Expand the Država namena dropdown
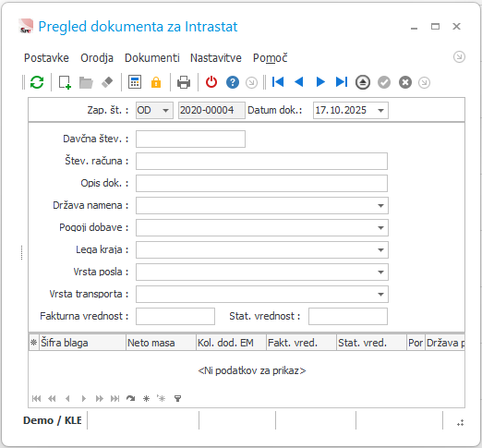482x448 pixels. coord(380,205)
